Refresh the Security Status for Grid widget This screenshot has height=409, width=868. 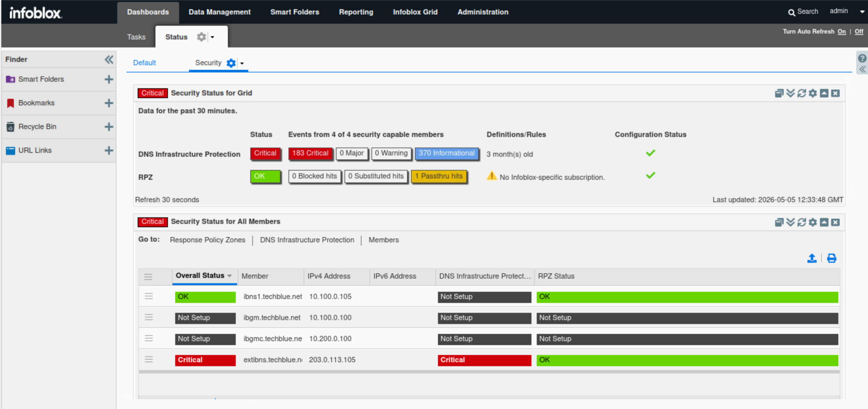point(801,93)
